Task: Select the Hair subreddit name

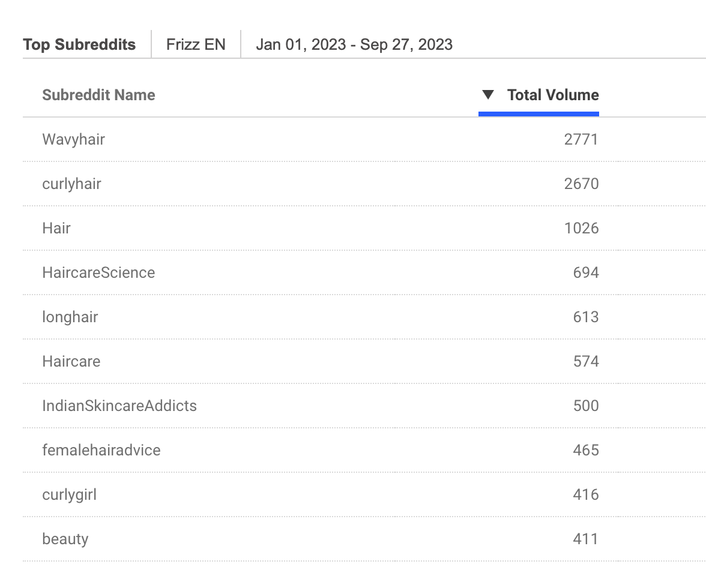Action: click(56, 228)
